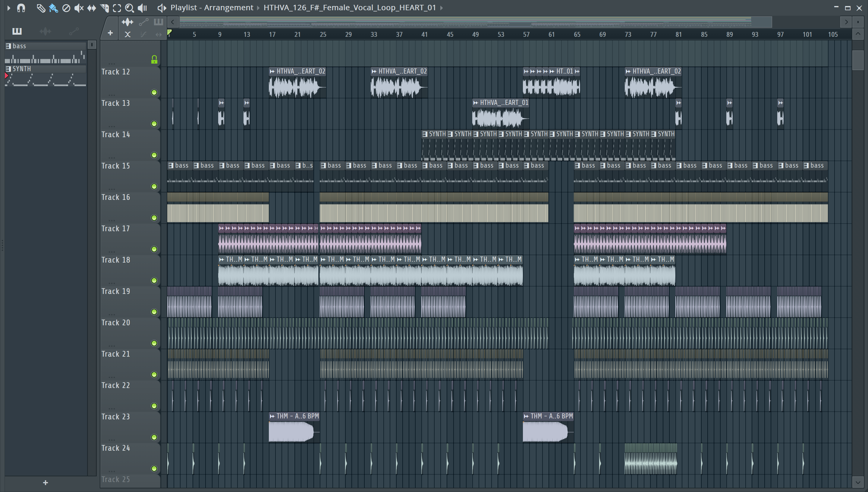Viewport: 868px width, 492px height.
Task: Select the Track 23 header
Action: pyautogui.click(x=130, y=427)
